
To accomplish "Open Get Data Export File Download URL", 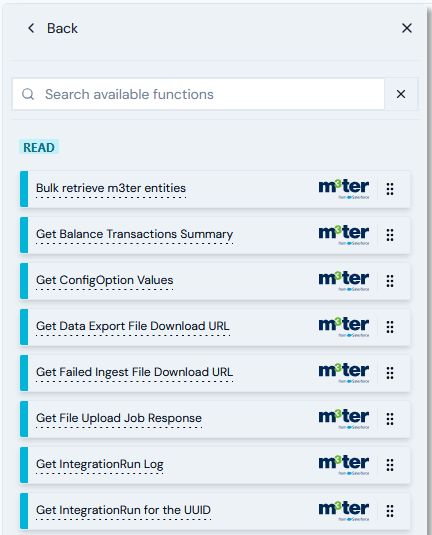I will (x=133, y=326).
